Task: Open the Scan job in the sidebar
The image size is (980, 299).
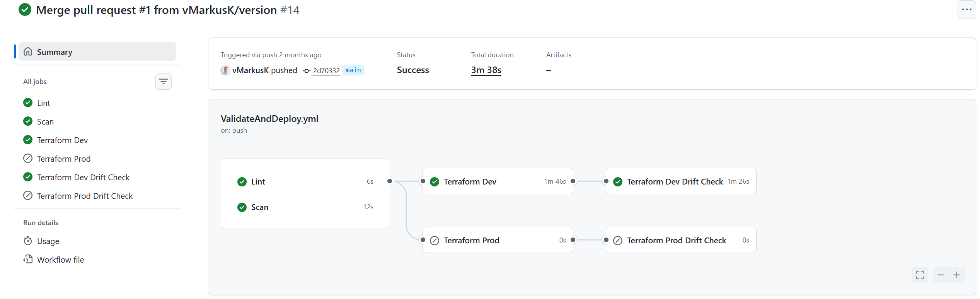Action: coord(97,121)
